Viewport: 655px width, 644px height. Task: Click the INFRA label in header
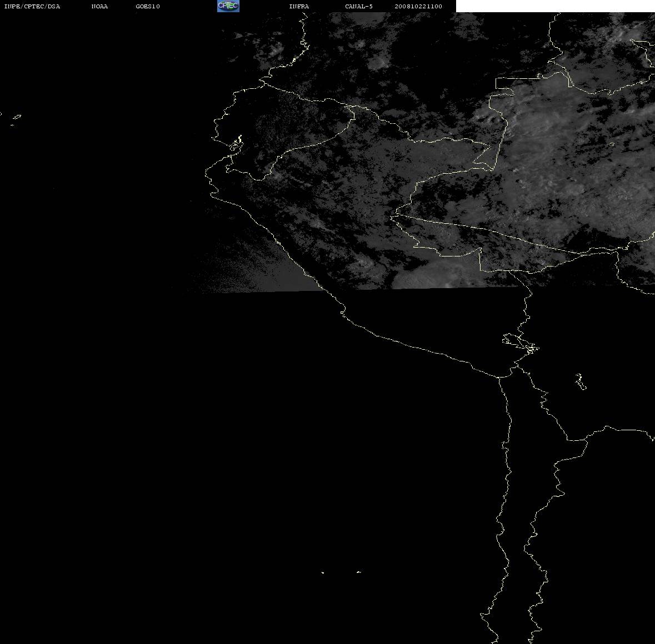click(x=299, y=6)
